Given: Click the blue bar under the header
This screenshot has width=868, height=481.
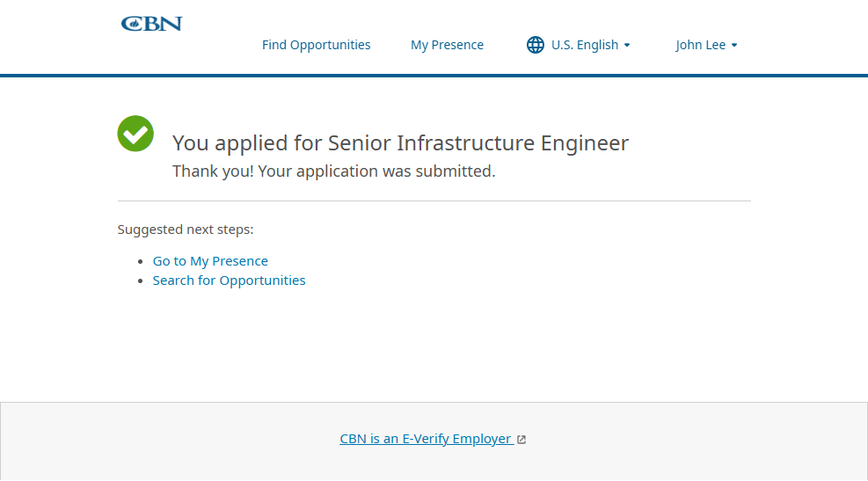Looking at the screenshot, I should point(434,76).
